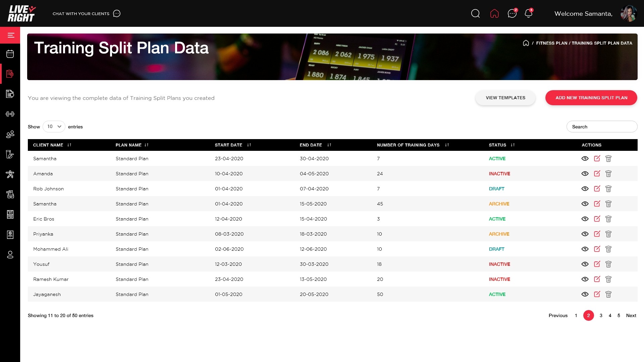View Eric Bros plan using eye icon
644x362 pixels.
pyautogui.click(x=585, y=219)
